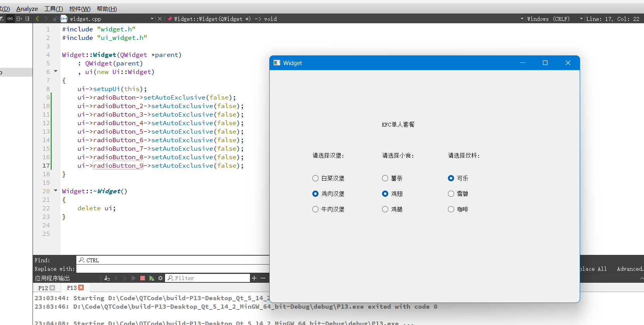Collapse the destructor fold arrow at line 20
644x325 pixels.
click(55, 191)
